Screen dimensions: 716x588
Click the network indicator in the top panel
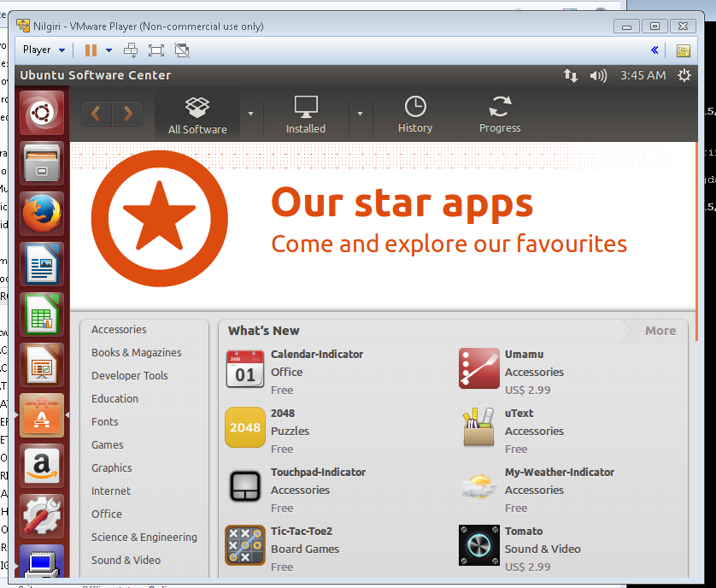click(x=571, y=75)
